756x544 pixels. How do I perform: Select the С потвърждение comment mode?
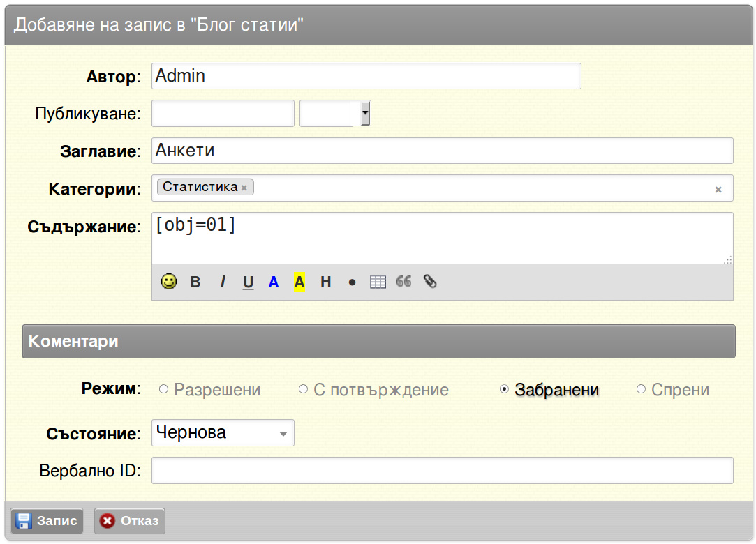click(303, 389)
